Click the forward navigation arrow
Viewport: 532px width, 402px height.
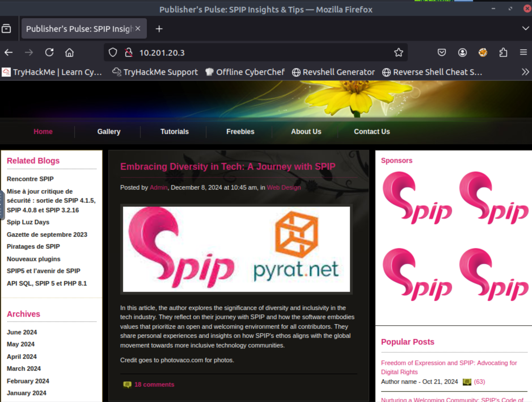(29, 53)
